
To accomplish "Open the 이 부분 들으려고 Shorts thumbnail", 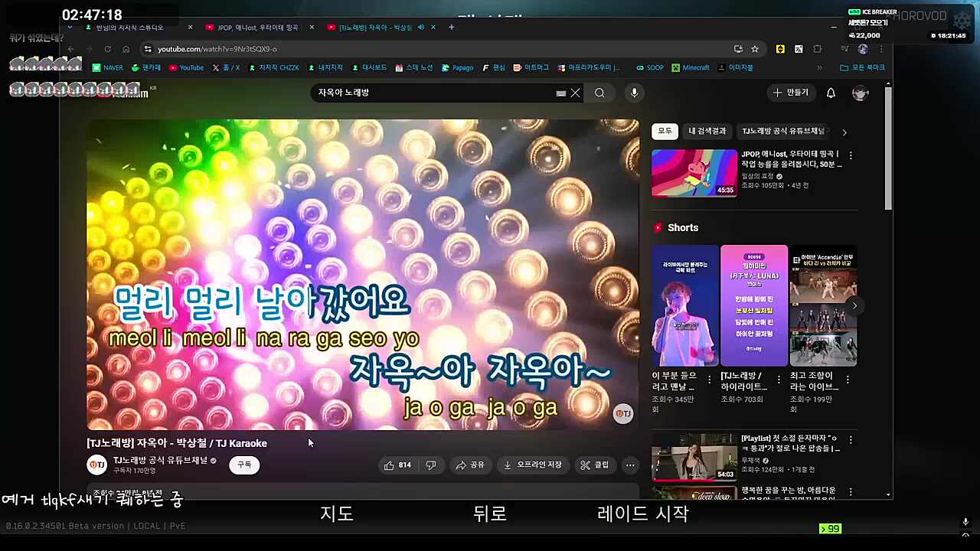I will click(685, 305).
